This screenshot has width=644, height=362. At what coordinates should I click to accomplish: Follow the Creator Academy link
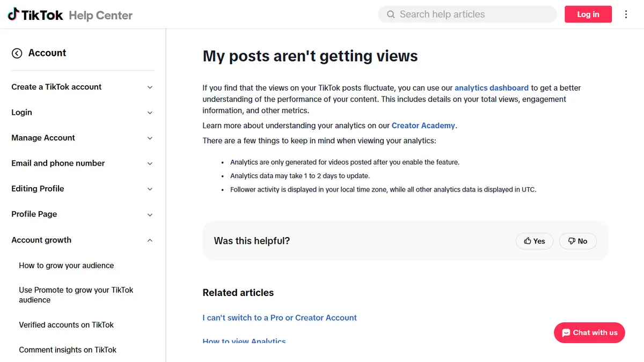(x=423, y=125)
